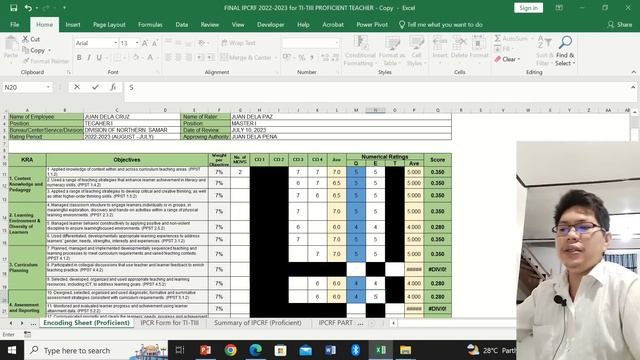Click the macro record status bar icon

(27, 334)
